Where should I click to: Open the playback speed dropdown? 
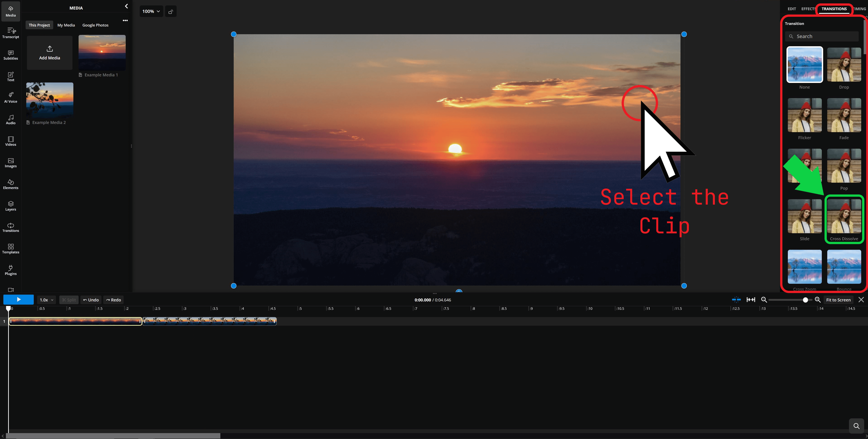click(x=46, y=299)
